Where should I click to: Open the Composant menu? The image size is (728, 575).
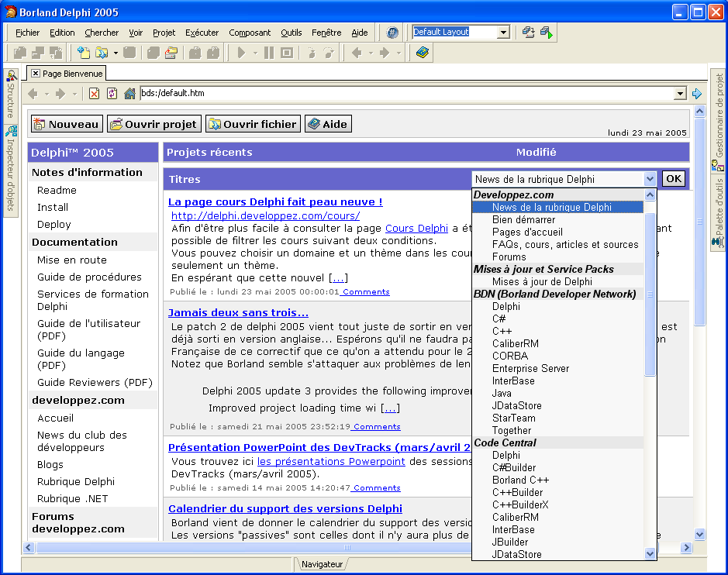(250, 33)
